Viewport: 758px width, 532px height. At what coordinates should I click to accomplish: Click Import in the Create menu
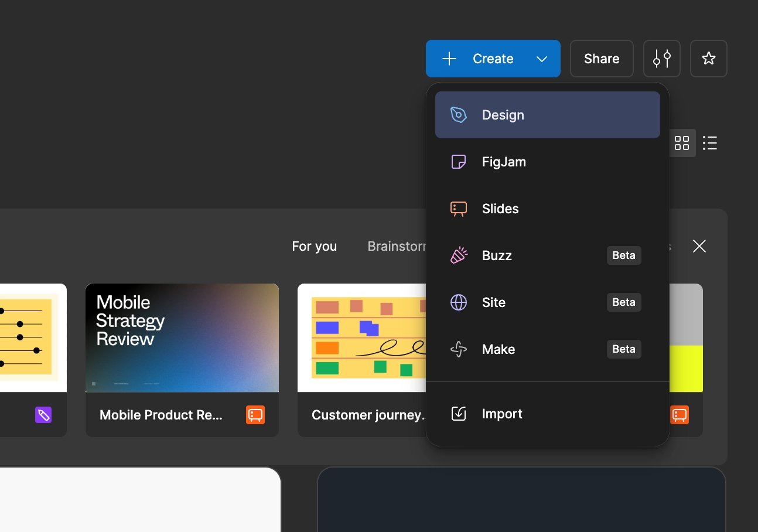coord(548,414)
